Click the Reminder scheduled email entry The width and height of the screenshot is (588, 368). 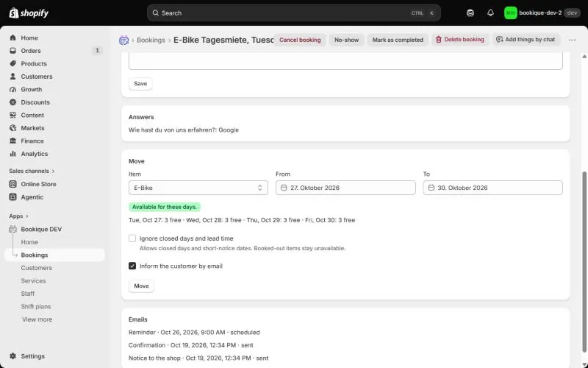(x=194, y=333)
